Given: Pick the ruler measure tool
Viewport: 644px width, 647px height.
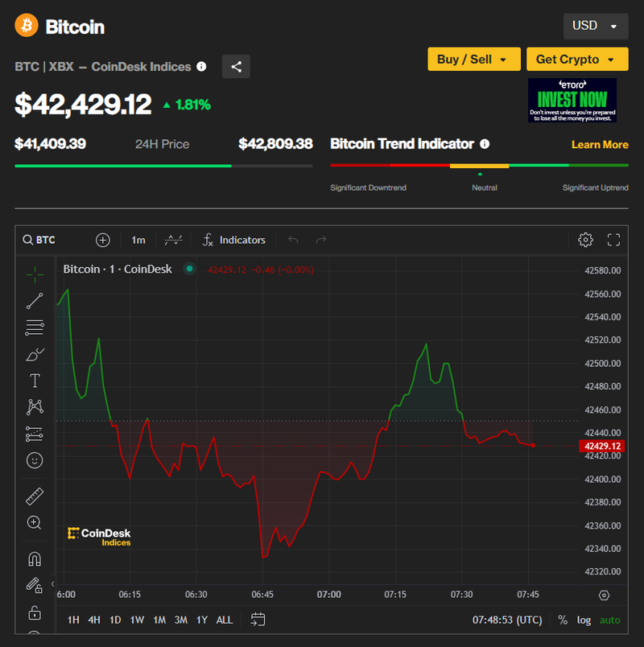Looking at the screenshot, I should tap(35, 497).
